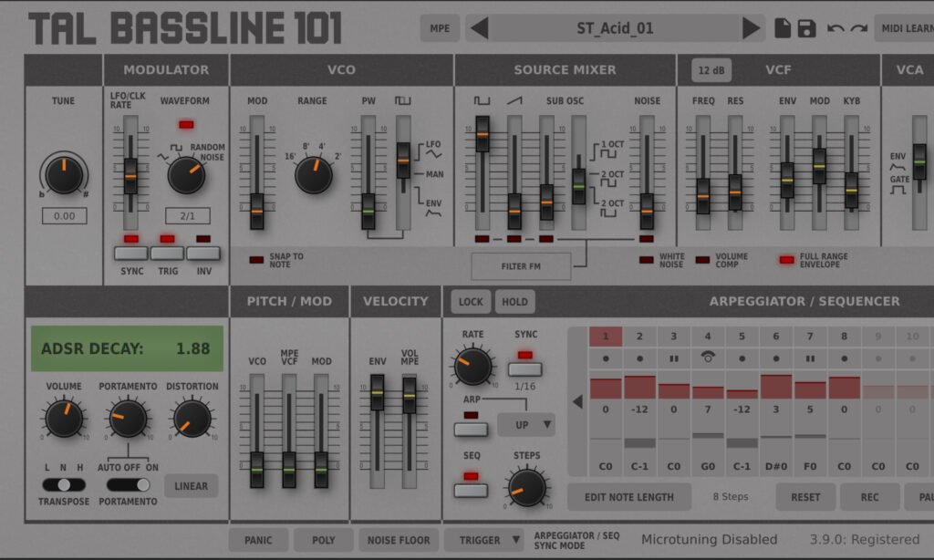Enable the VOLUME COMP LED
The height and width of the screenshot is (560, 934).
[703, 260]
